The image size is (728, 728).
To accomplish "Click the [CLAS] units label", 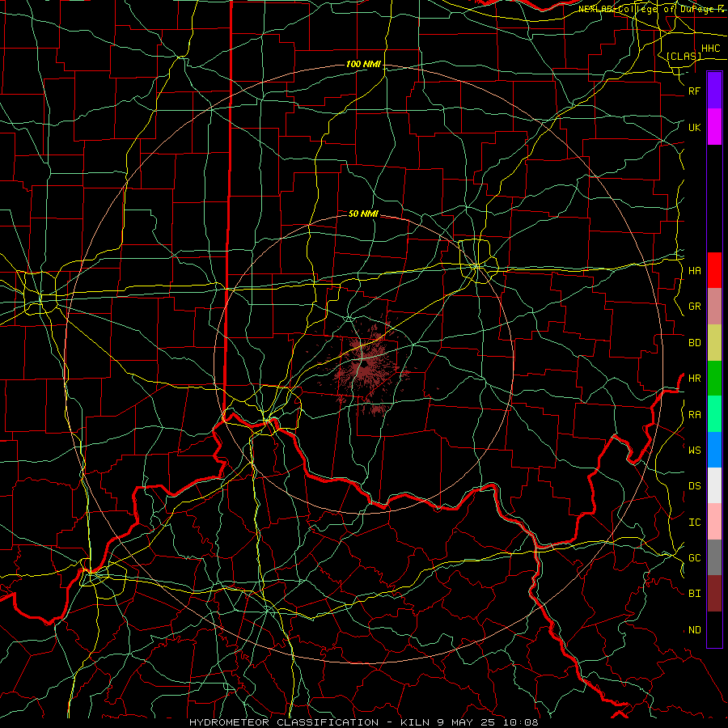I will (x=684, y=56).
